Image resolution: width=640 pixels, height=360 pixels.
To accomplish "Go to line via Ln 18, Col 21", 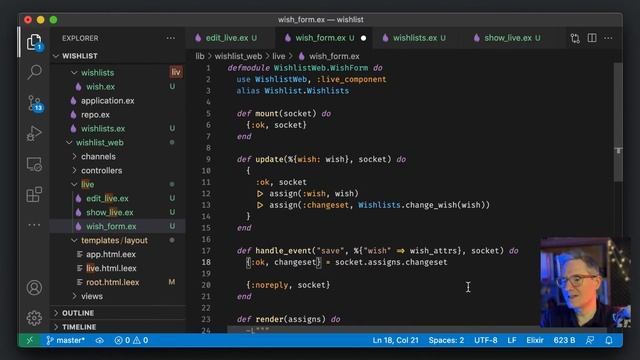I will [395, 340].
